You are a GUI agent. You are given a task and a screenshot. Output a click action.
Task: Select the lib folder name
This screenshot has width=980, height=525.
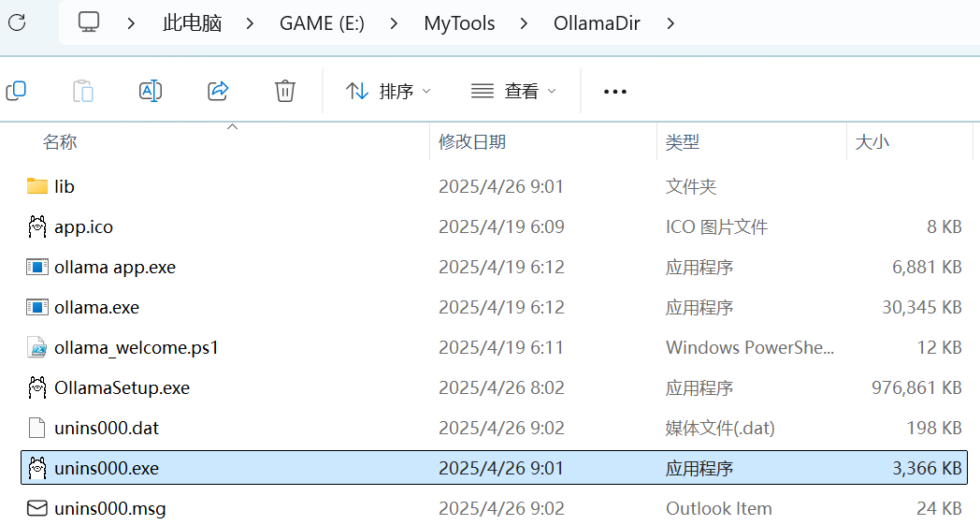click(x=65, y=186)
